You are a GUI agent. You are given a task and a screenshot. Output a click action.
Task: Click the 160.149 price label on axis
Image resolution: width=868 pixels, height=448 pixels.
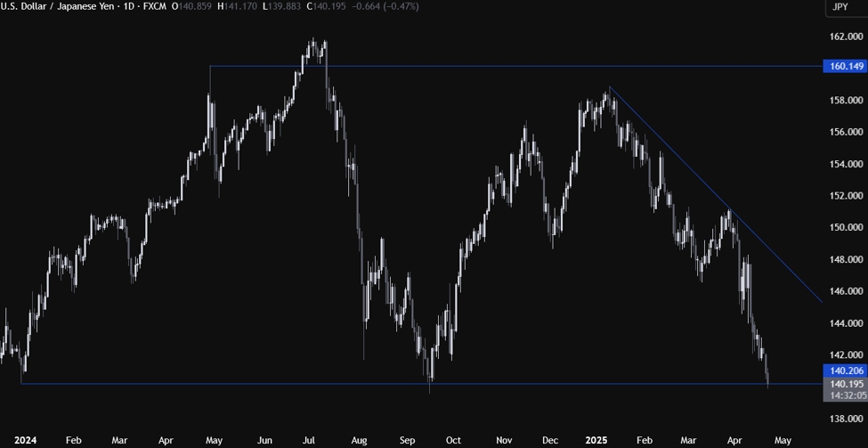pos(847,66)
